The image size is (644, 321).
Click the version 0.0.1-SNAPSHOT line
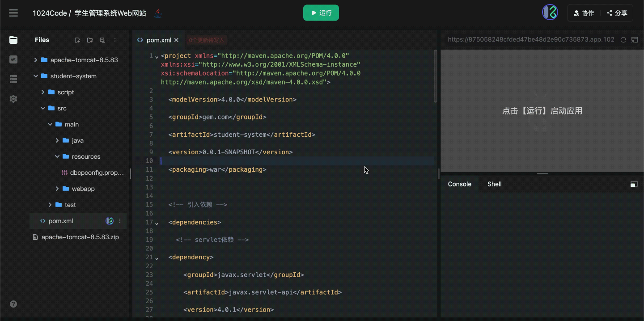[231, 152]
